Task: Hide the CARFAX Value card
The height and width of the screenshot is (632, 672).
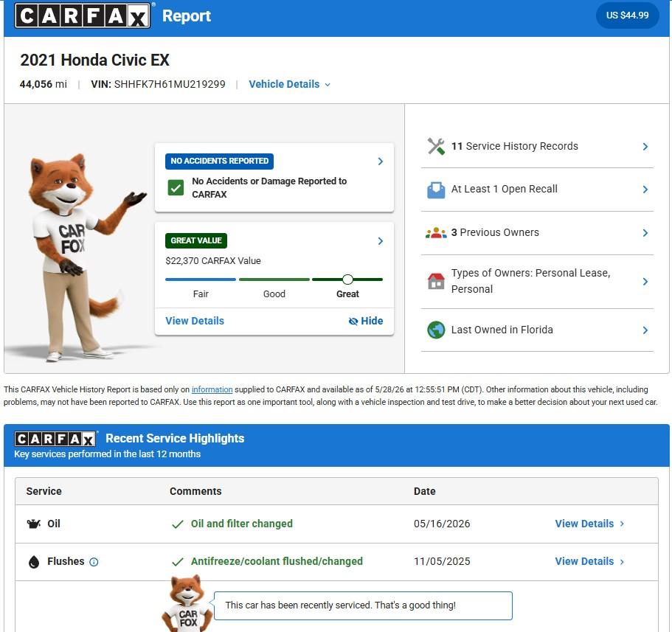Action: pos(366,321)
